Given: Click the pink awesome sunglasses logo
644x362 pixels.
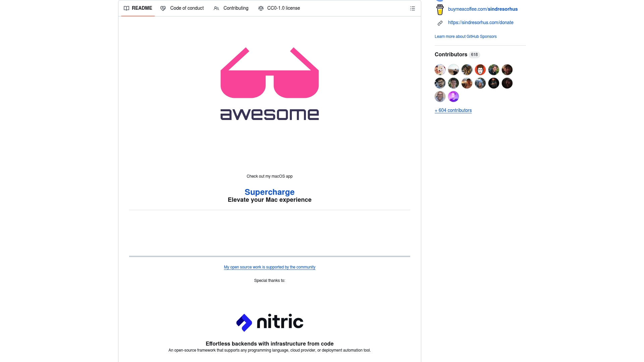Looking at the screenshot, I should pos(269,84).
